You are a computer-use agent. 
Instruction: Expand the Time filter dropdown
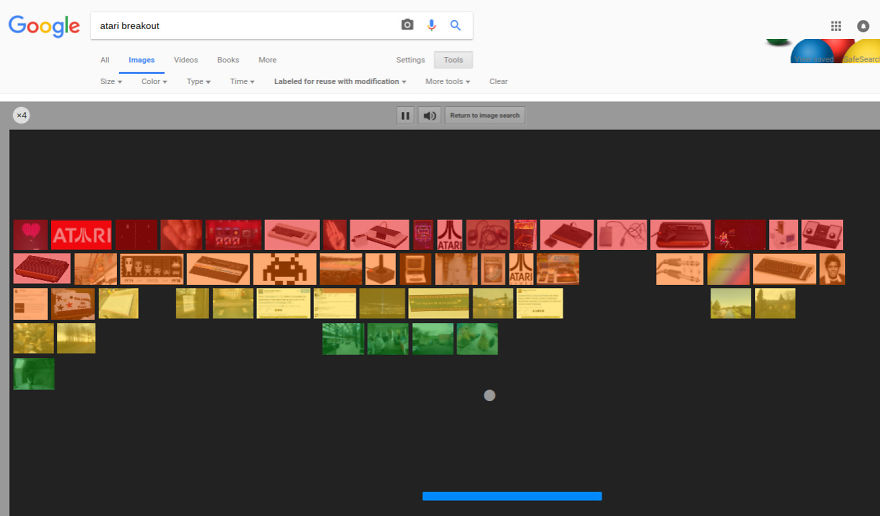[242, 81]
